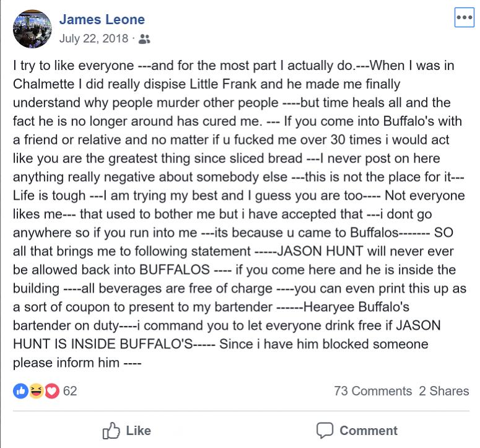View the 62 reactions count
The width and height of the screenshot is (480, 448).
(x=70, y=391)
